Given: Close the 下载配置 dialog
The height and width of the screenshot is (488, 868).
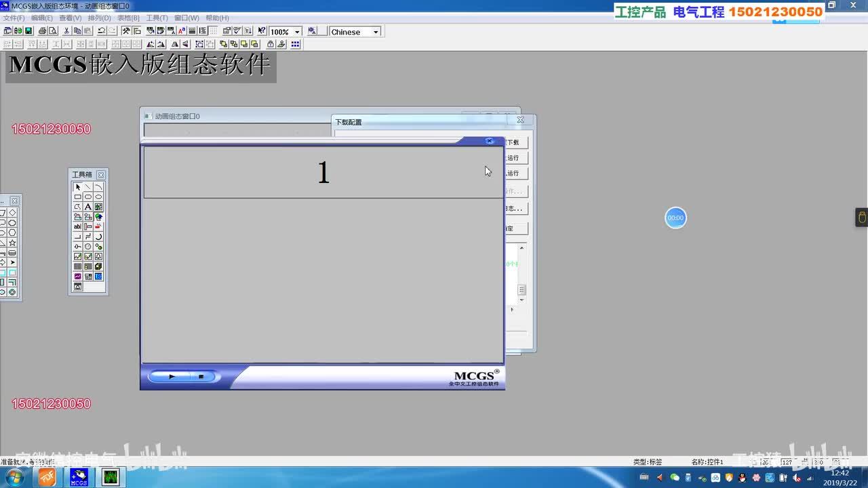Looking at the screenshot, I should [520, 120].
